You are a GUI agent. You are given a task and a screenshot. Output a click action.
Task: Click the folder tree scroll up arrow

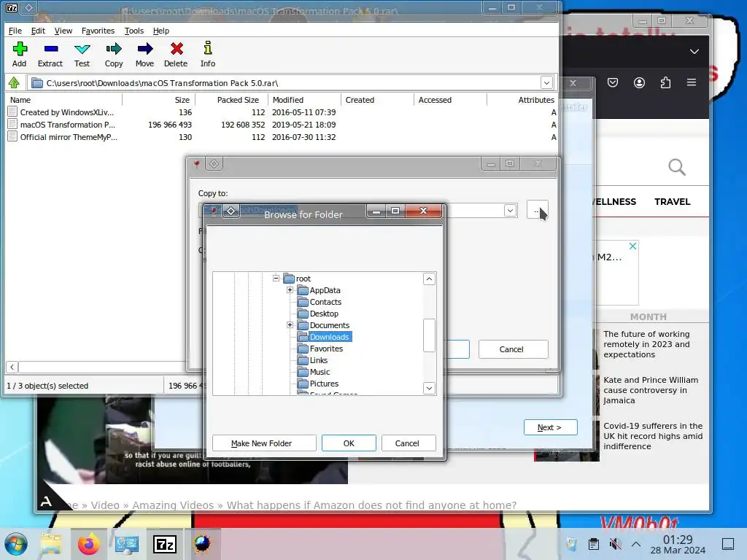[x=429, y=279]
